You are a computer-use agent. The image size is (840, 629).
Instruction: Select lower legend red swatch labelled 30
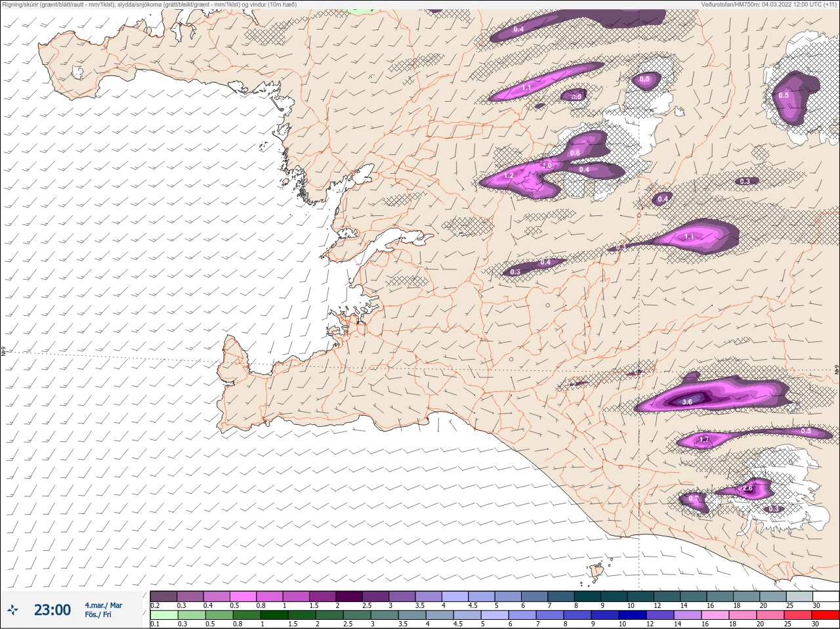(x=826, y=615)
